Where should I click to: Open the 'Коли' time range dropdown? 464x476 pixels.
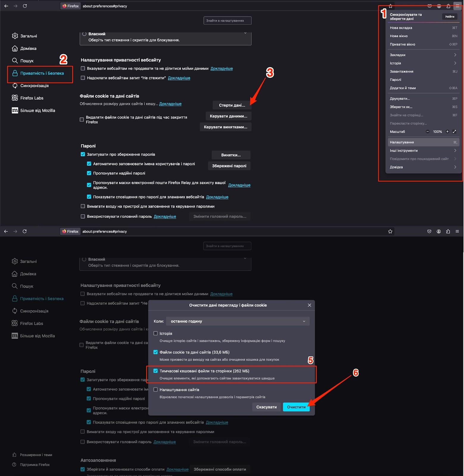tap(238, 321)
